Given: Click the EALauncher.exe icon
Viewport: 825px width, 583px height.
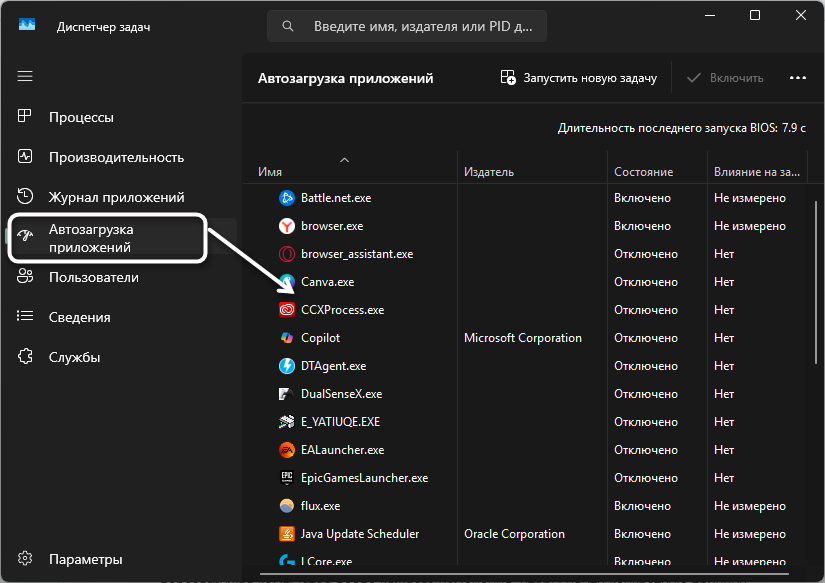Looking at the screenshot, I should 286,450.
